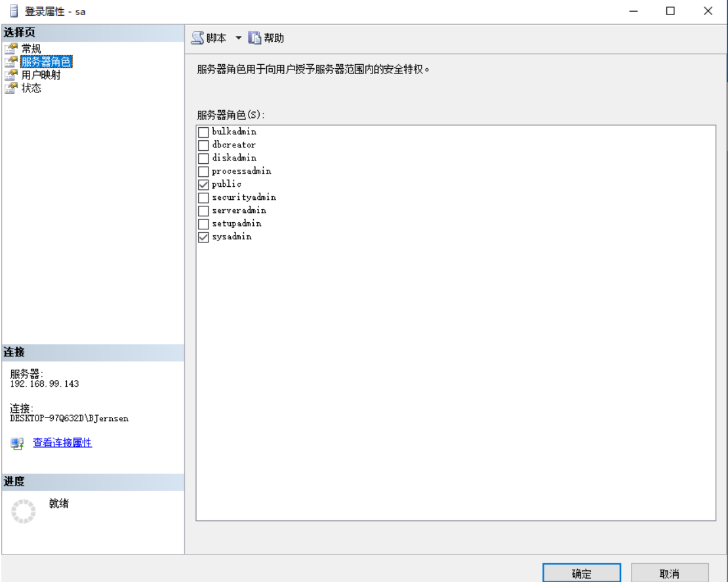This screenshot has height=582, width=728.
Task: Confirm with the 确定 button
Action: coord(581,573)
